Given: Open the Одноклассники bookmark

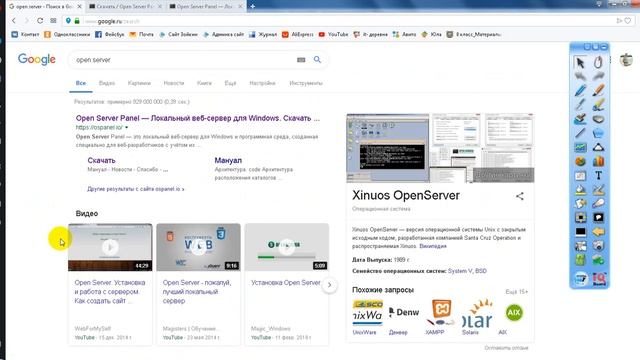Looking at the screenshot, I should [67, 34].
